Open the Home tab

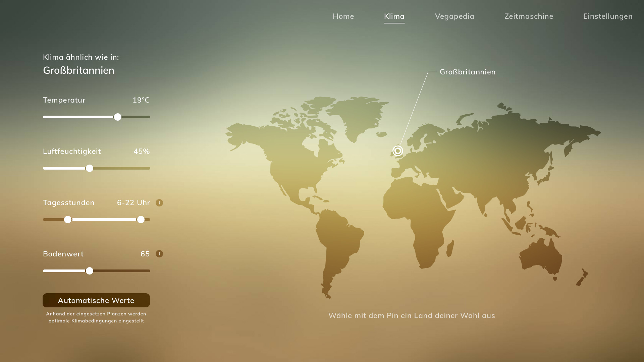click(x=343, y=16)
